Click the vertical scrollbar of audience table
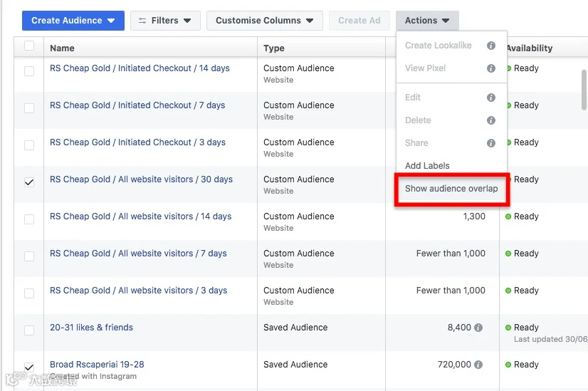 click(x=584, y=90)
